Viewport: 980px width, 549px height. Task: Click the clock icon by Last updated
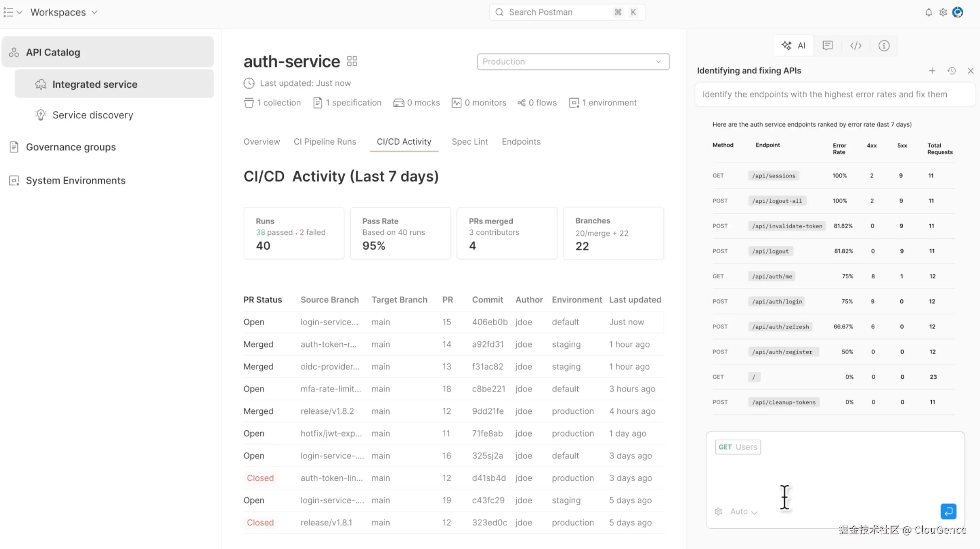click(249, 83)
